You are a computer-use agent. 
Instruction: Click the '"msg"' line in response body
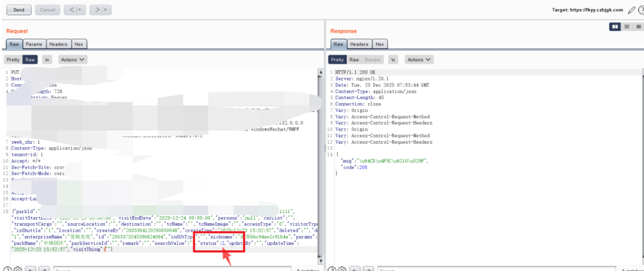point(384,161)
